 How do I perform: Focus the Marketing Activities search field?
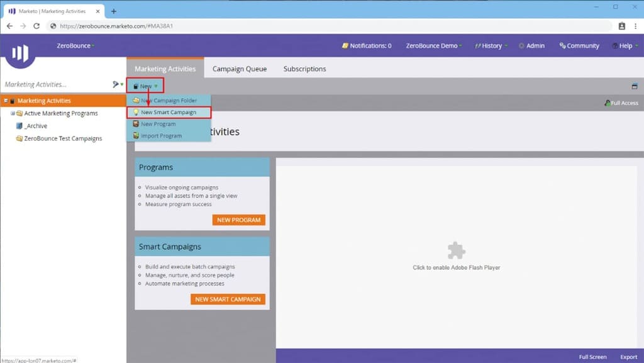coord(56,84)
